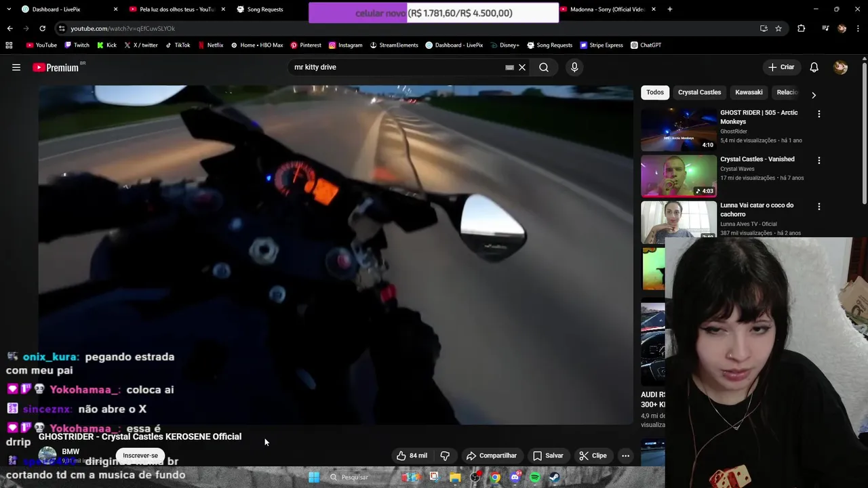Play GHOST RIDER 505 Arctic Monkeys thumbnail

coord(678,129)
